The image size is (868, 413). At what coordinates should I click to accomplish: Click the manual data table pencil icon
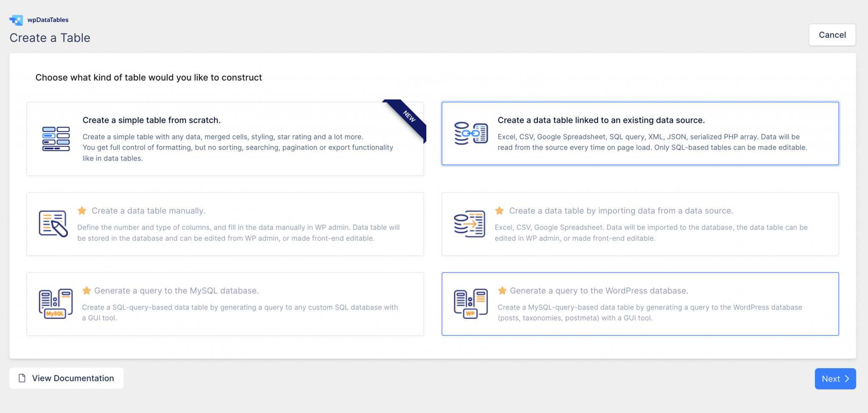coord(53,224)
